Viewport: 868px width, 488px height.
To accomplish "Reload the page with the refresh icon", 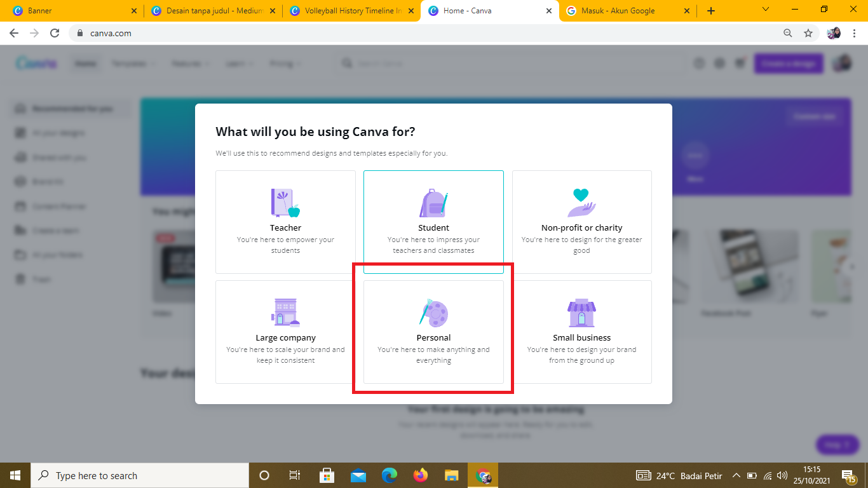I will click(x=55, y=33).
